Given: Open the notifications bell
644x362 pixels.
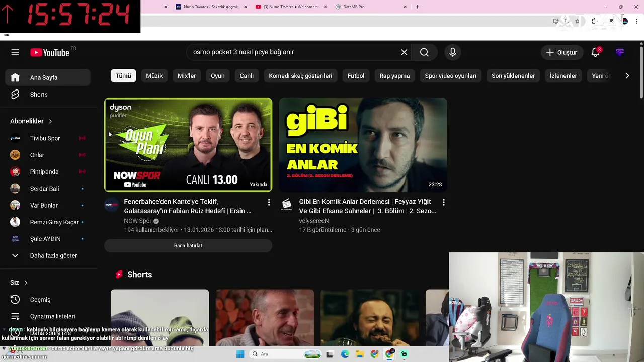Looking at the screenshot, I should 596,52.
